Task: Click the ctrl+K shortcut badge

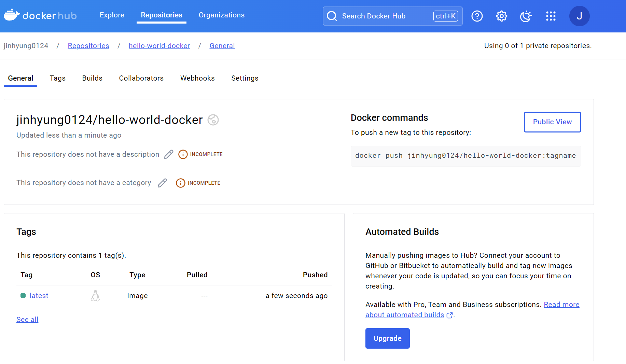Action: [446, 16]
